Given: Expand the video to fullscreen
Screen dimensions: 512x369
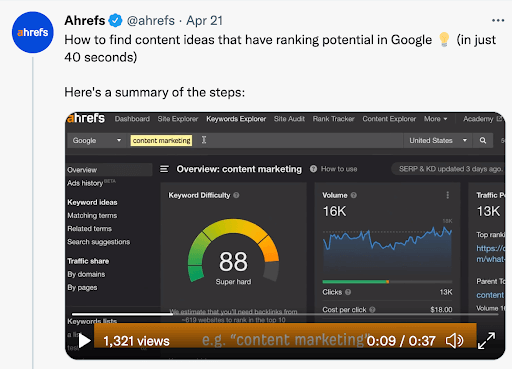Looking at the screenshot, I should tap(486, 341).
